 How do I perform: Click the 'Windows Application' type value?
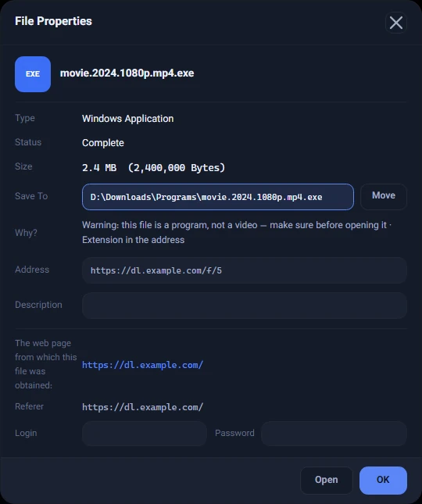(127, 119)
